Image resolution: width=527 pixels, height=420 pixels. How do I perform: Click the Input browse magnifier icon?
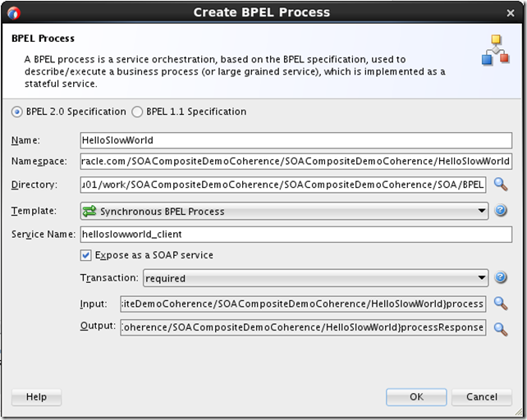coord(500,304)
